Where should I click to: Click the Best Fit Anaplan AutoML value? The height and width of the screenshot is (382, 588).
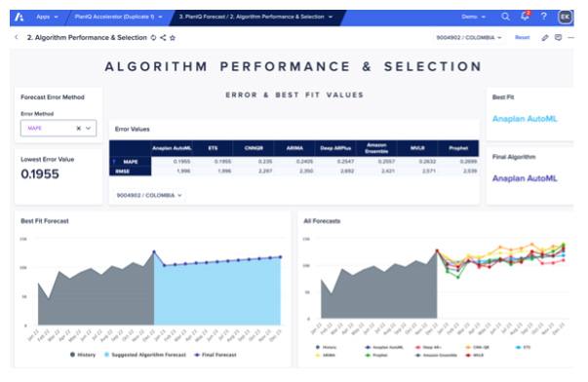pos(525,119)
